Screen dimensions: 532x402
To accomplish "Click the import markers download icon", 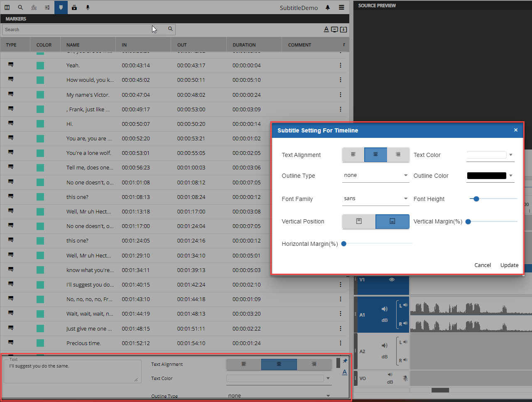I will [343, 29].
